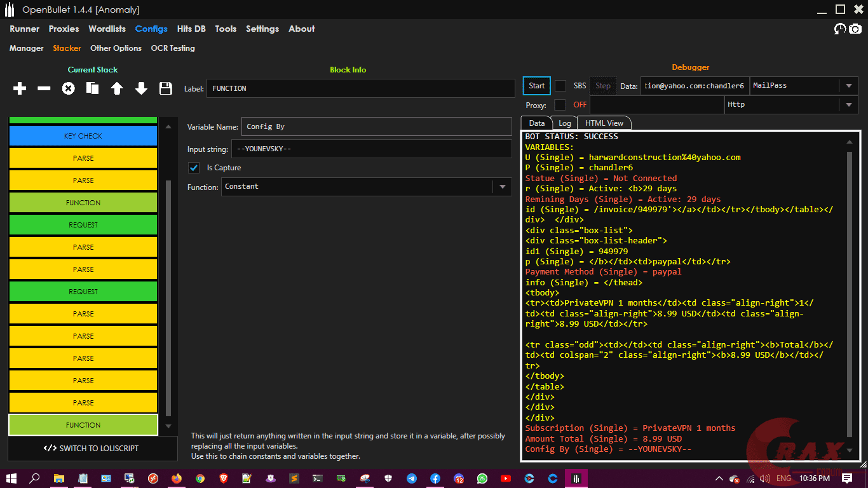Click the clone block icon
Image resolution: width=868 pixels, height=488 pixels.
tap(92, 89)
